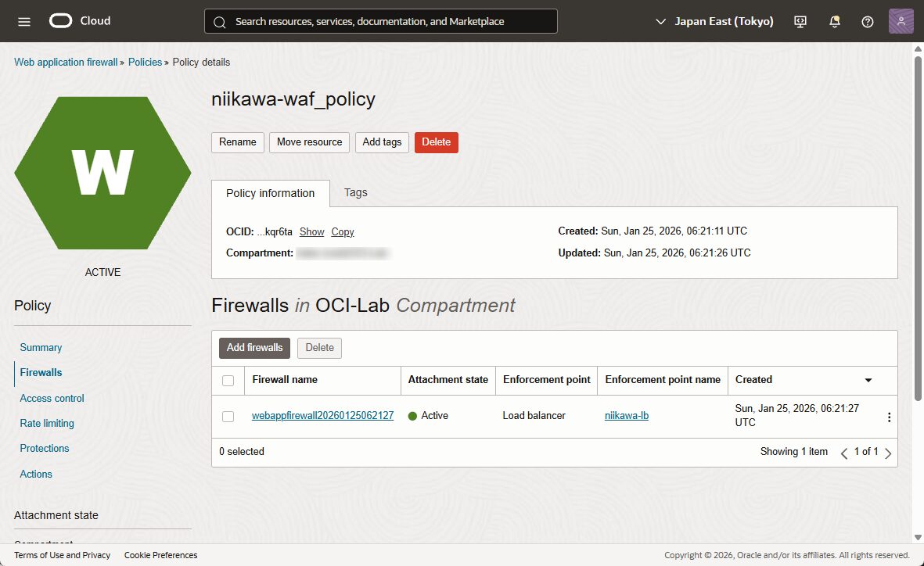Open the niikawa-lb load balancer link
Image resolution: width=924 pixels, height=566 pixels.
click(x=627, y=416)
